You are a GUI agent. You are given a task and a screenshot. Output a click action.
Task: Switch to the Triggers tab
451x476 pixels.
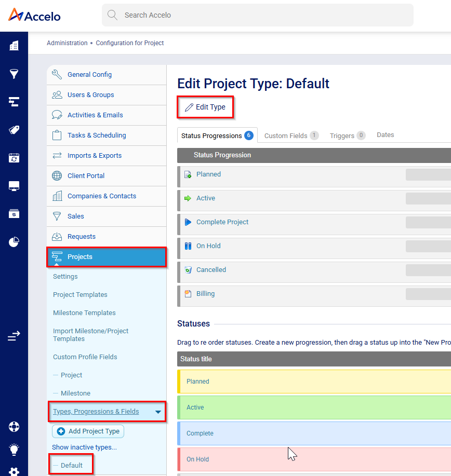pyautogui.click(x=342, y=135)
